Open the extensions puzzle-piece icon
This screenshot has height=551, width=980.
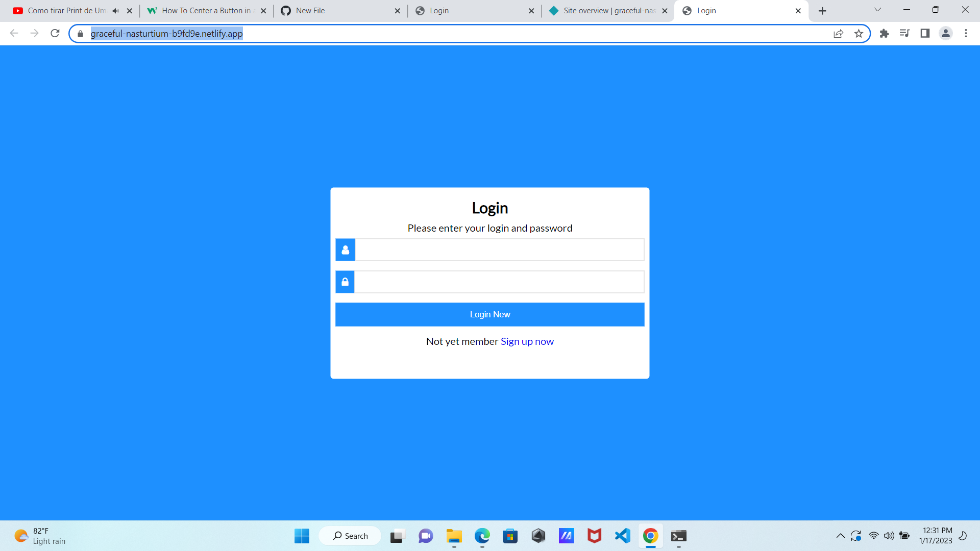point(884,33)
